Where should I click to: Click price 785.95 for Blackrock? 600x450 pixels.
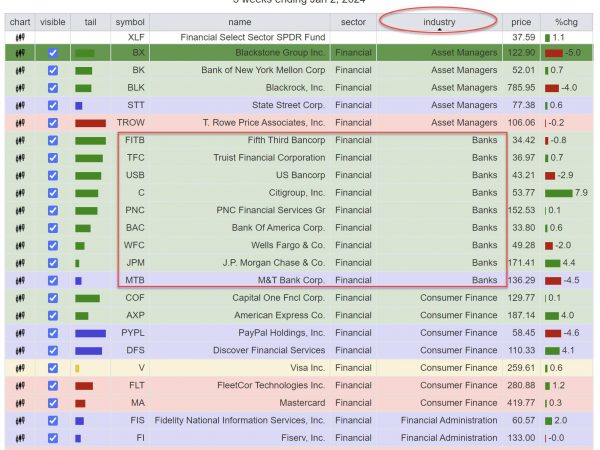pos(521,88)
